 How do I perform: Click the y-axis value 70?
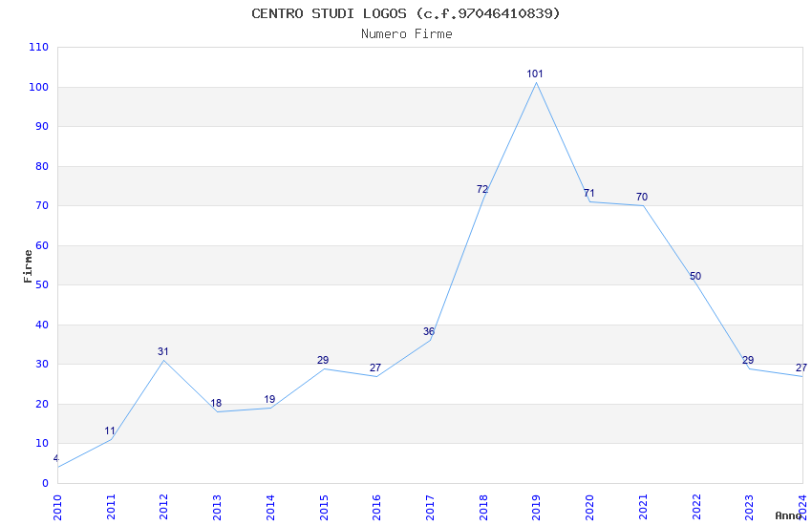click(x=42, y=205)
